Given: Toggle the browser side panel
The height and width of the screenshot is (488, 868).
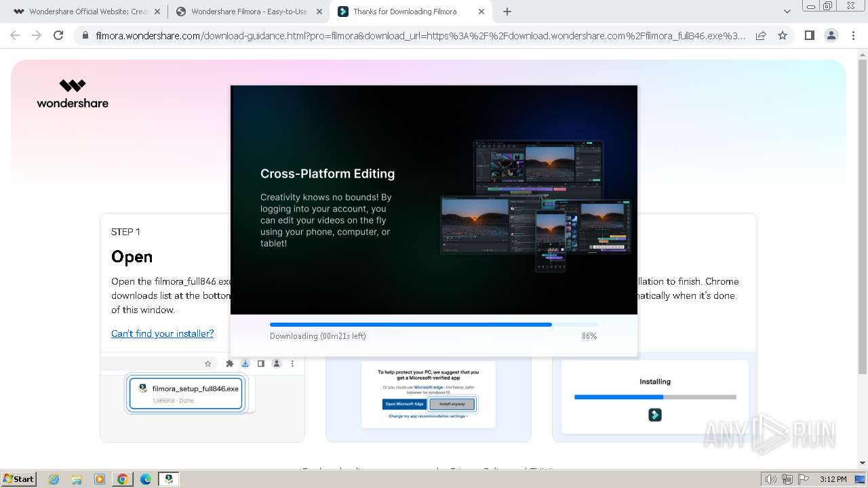Looking at the screenshot, I should tap(809, 35).
